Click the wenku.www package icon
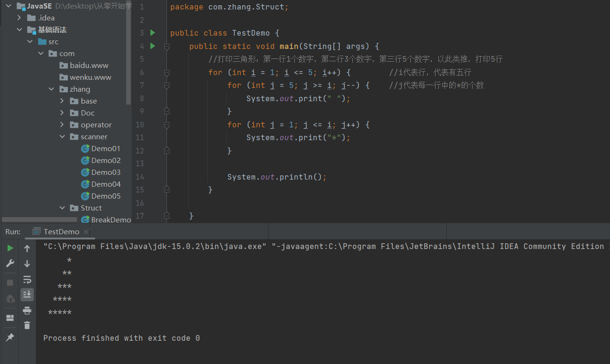 pyautogui.click(x=64, y=77)
